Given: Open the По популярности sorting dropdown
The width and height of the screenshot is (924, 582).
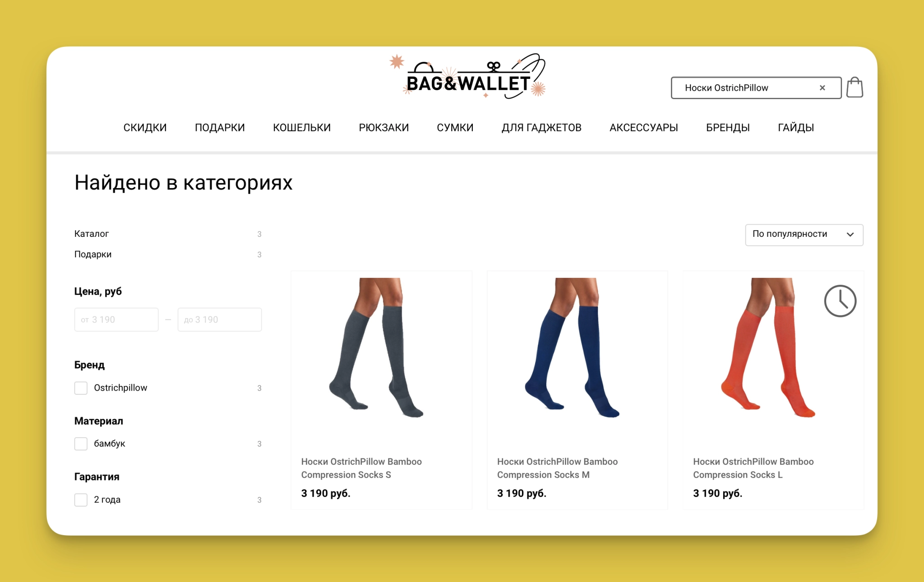Looking at the screenshot, I should coord(804,235).
